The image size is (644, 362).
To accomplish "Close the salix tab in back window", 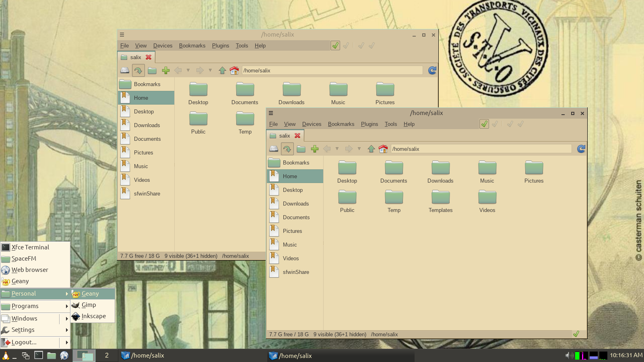I will 149,57.
